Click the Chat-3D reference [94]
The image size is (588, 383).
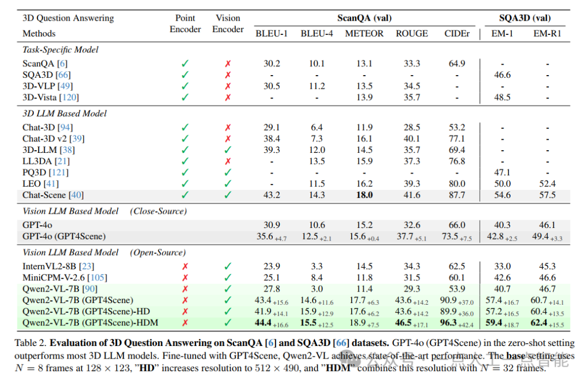(x=65, y=127)
